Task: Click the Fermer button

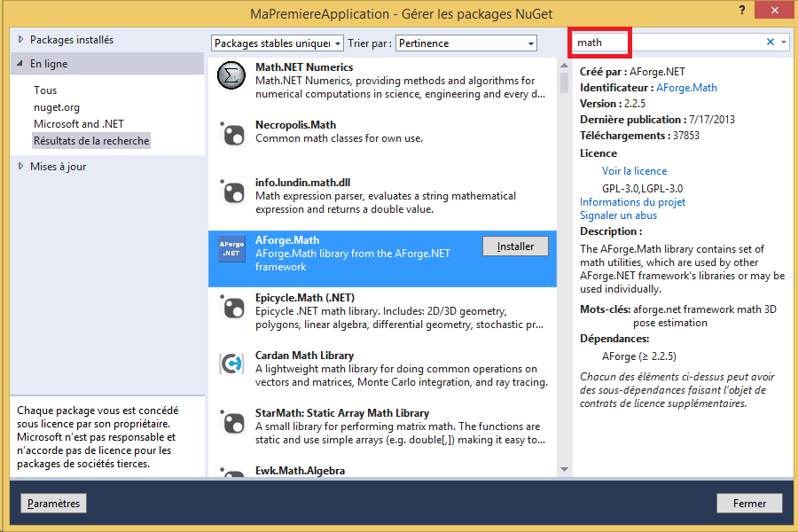Action: click(749, 504)
